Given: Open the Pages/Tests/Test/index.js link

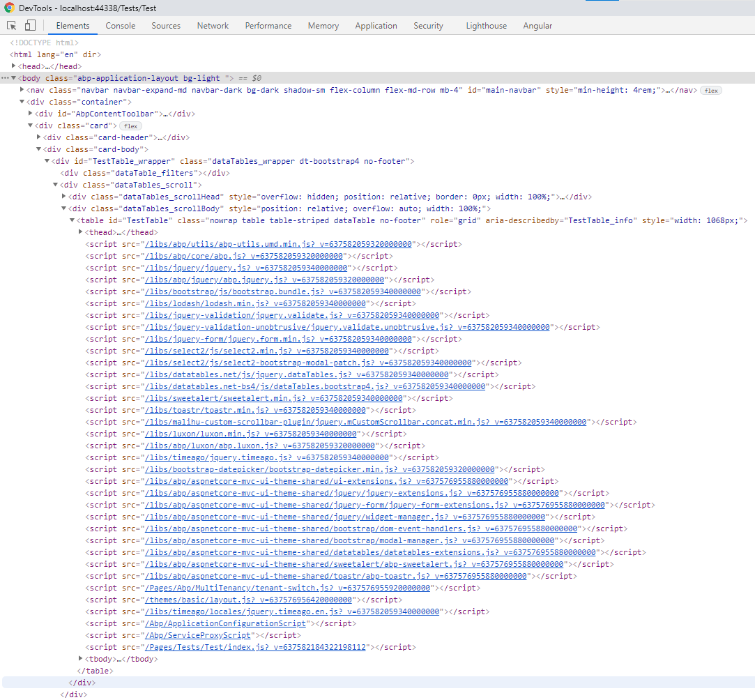Looking at the screenshot, I should pyautogui.click(x=255, y=647).
